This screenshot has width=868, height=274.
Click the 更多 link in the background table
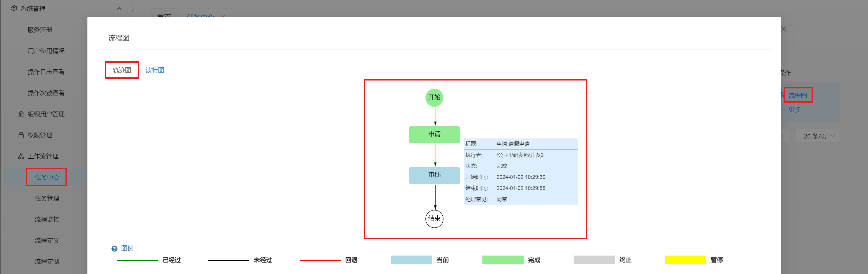[795, 110]
